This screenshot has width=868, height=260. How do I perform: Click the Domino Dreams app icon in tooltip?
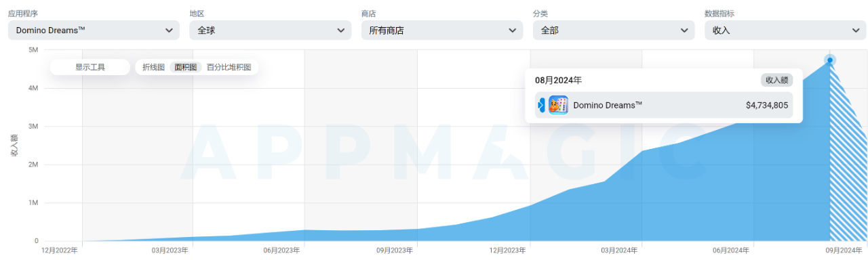pos(558,105)
